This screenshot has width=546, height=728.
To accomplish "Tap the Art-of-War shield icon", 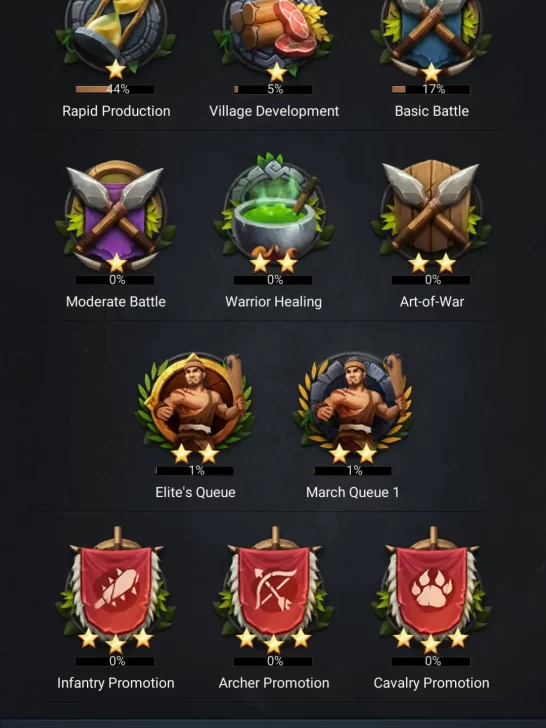I will (431, 216).
